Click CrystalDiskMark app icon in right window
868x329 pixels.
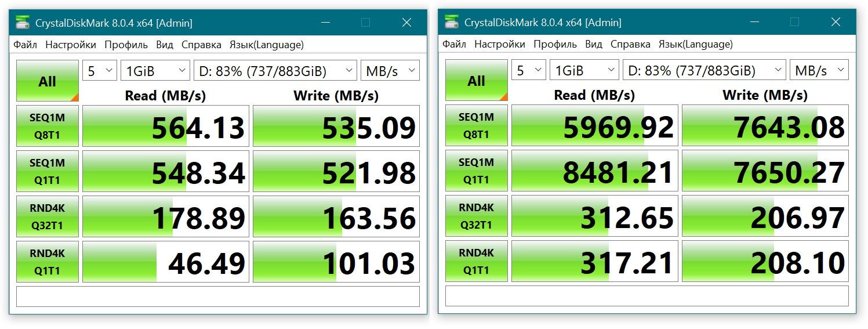[452, 23]
